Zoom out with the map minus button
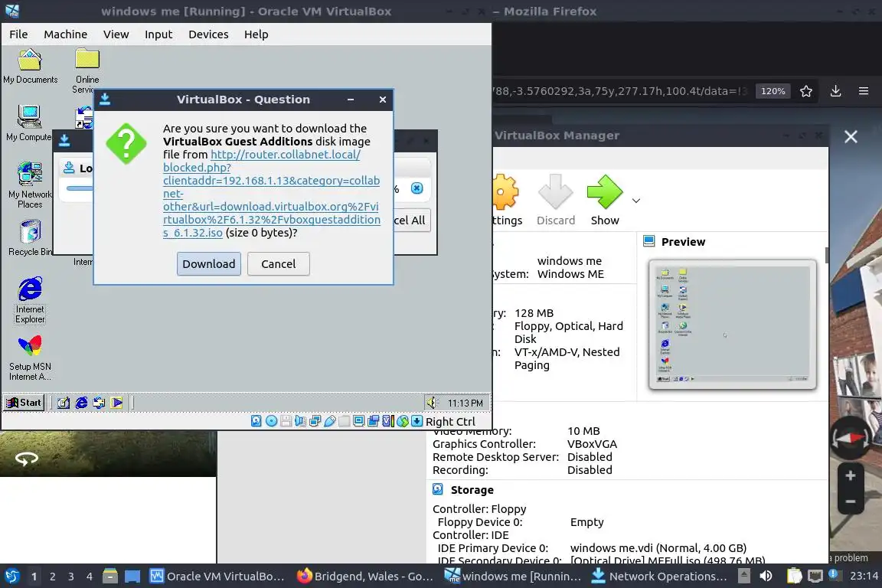The image size is (882, 588). pyautogui.click(x=851, y=501)
